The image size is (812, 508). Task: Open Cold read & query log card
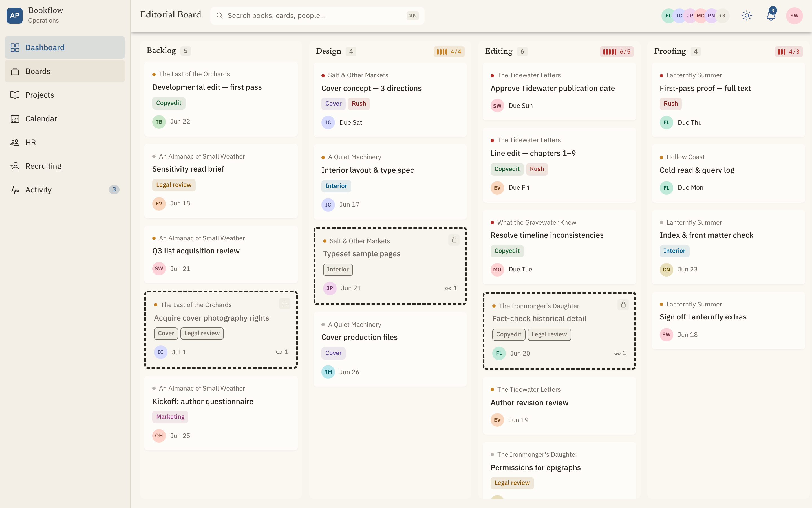pos(728,173)
